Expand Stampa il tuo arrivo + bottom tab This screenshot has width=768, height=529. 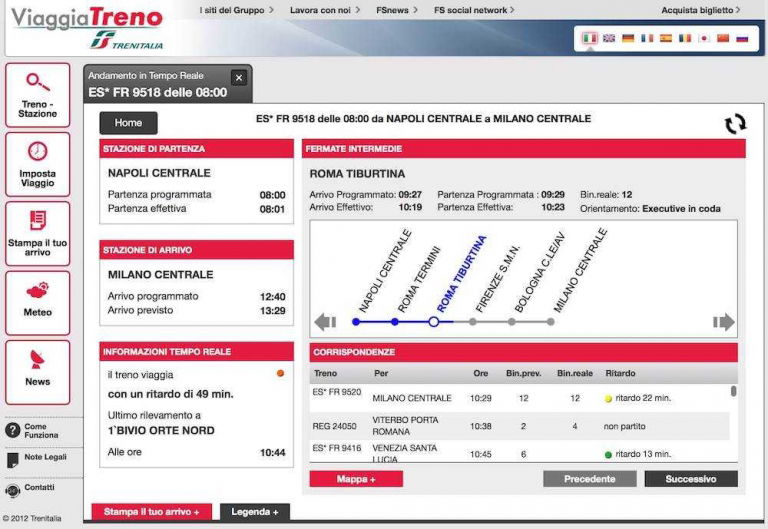click(x=151, y=512)
